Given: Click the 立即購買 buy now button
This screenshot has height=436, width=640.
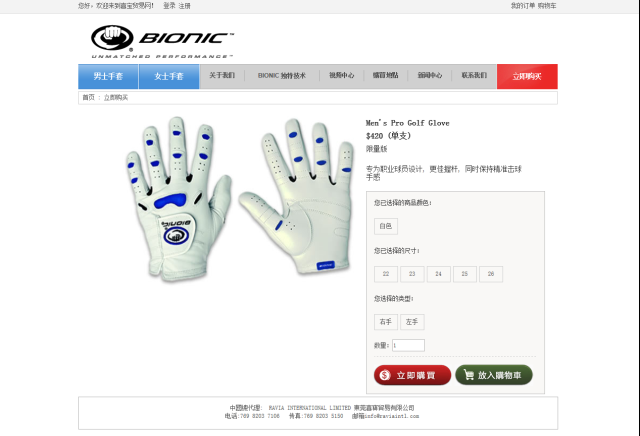Looking at the screenshot, I should (412, 375).
